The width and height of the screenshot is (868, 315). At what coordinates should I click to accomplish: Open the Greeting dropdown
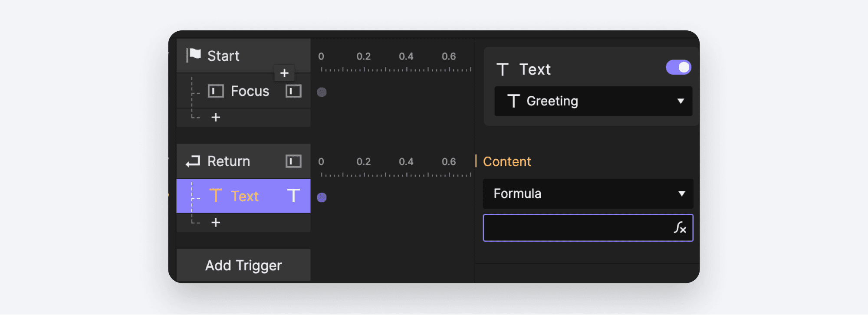tap(593, 101)
